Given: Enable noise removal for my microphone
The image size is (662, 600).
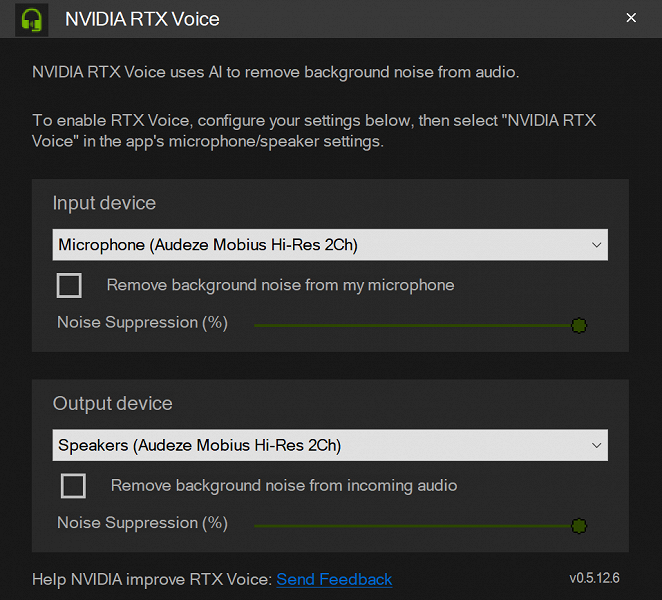Looking at the screenshot, I should pyautogui.click(x=69, y=285).
